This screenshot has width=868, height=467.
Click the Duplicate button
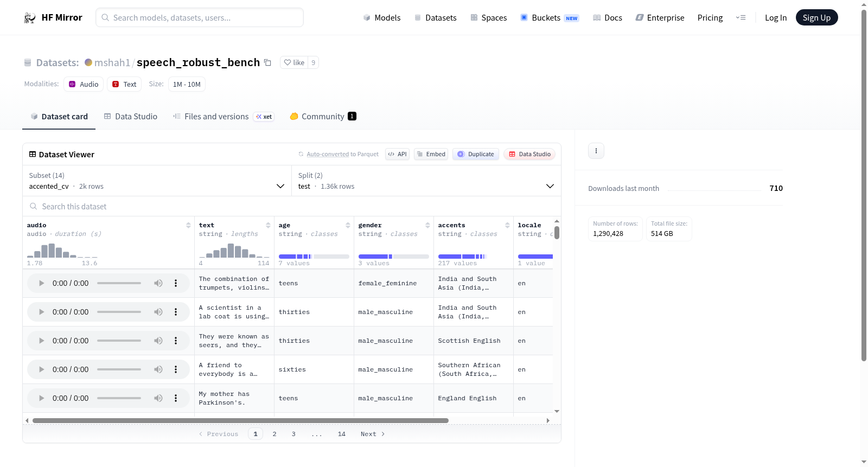click(x=476, y=154)
